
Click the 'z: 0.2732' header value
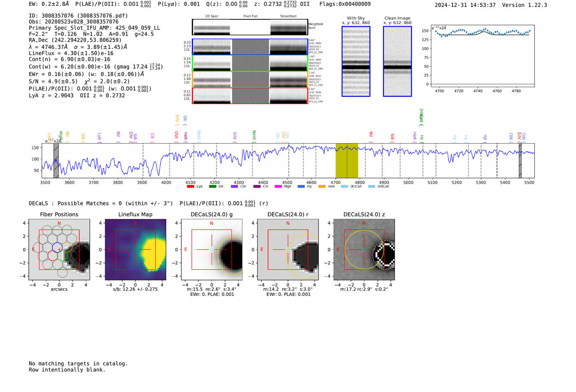[x=268, y=4]
